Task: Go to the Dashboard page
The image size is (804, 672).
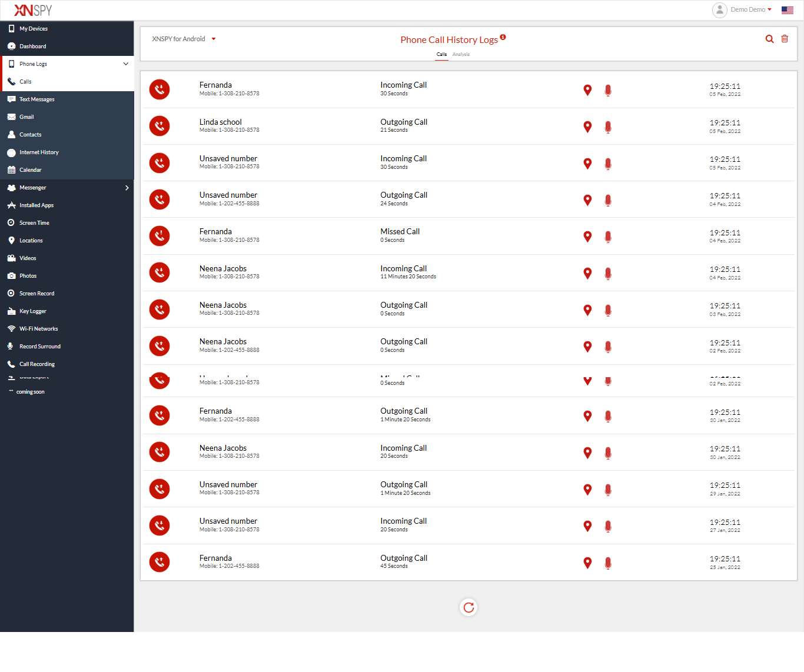Action: 32,46
